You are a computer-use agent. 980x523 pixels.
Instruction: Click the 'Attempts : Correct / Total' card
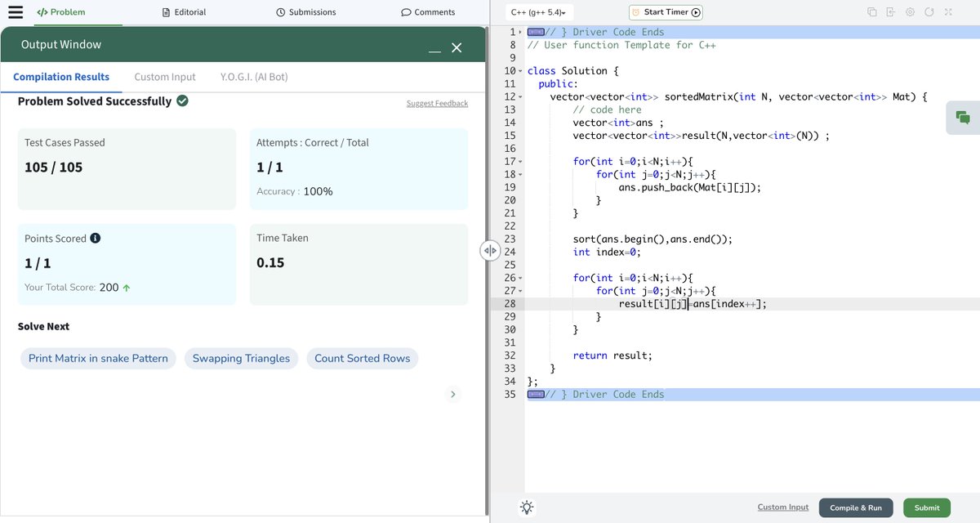pos(359,169)
